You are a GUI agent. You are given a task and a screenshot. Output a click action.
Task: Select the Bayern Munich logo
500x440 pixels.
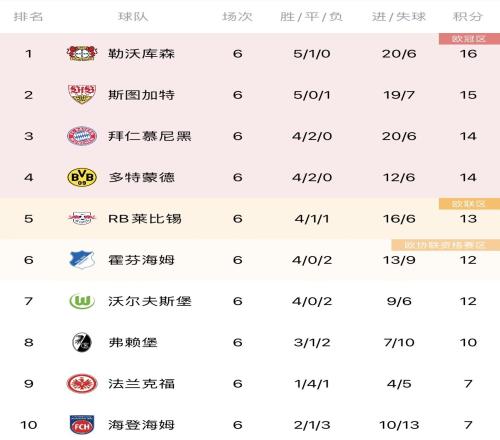tap(82, 136)
